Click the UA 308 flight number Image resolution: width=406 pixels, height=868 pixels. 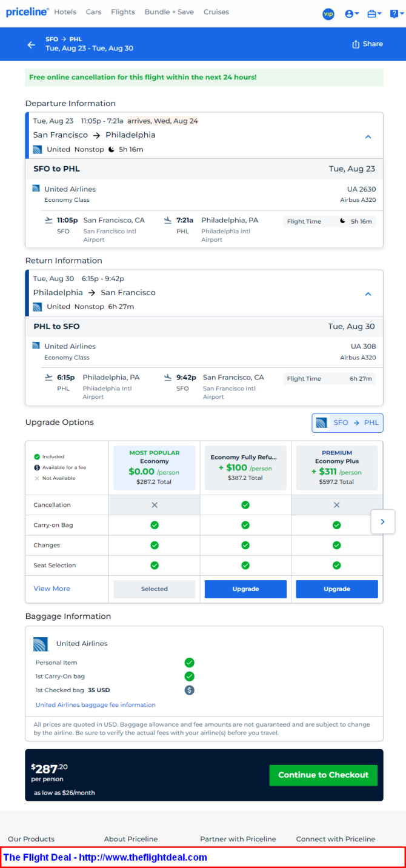coord(364,346)
